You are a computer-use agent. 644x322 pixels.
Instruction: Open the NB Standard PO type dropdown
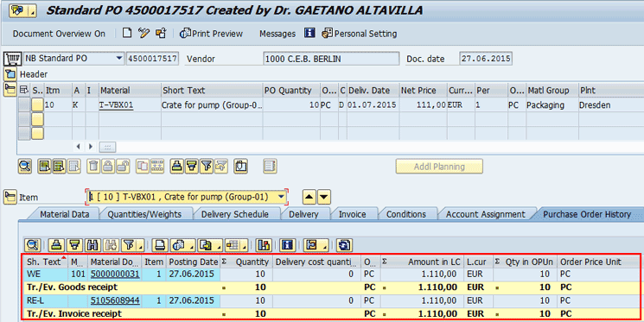click(x=119, y=59)
